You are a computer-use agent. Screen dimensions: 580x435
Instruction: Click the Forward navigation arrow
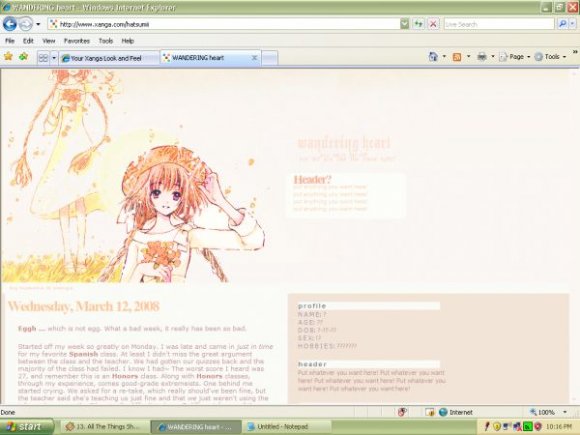coord(26,24)
